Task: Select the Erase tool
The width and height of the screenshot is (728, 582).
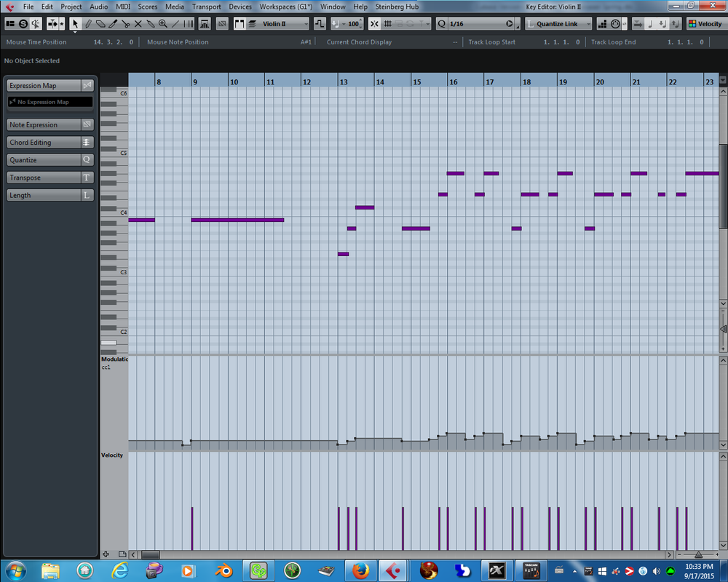Action: point(100,24)
